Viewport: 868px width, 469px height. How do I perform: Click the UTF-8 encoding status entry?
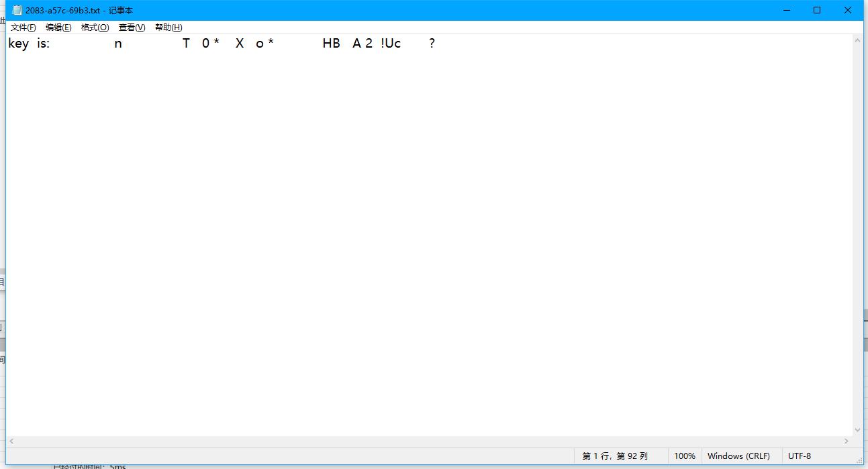coord(800,456)
